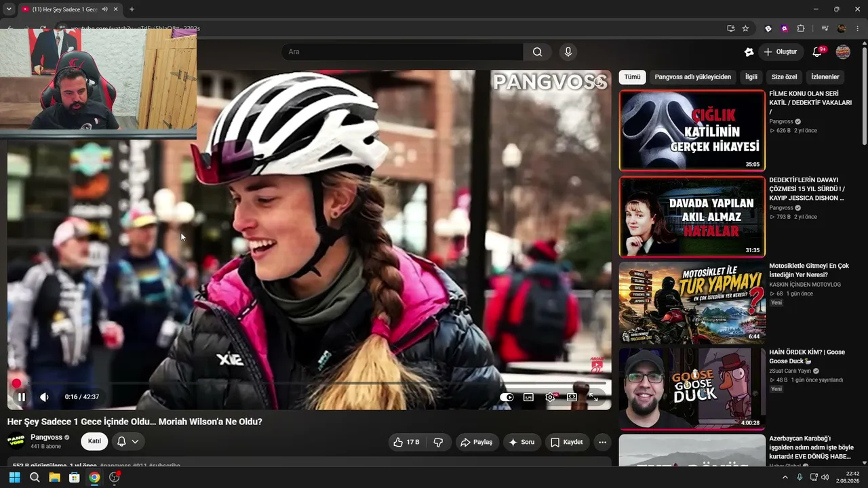
Task: Click the Paylaş share button
Action: point(477,442)
